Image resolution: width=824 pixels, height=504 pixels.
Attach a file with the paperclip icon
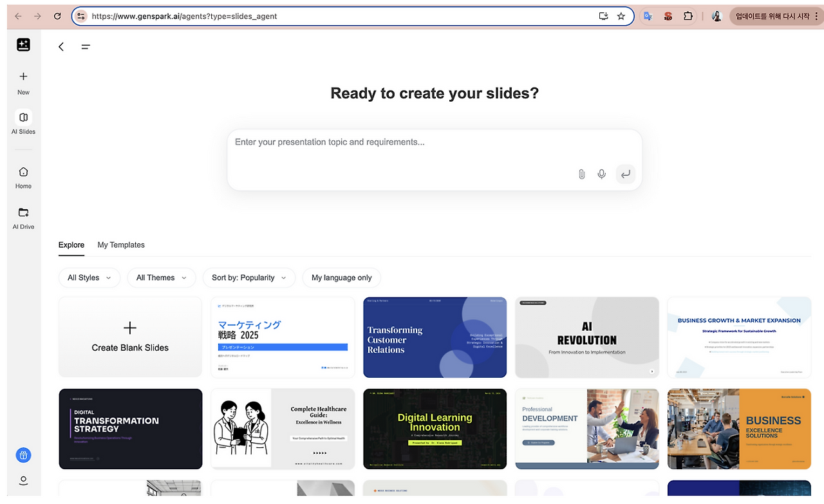pyautogui.click(x=581, y=174)
